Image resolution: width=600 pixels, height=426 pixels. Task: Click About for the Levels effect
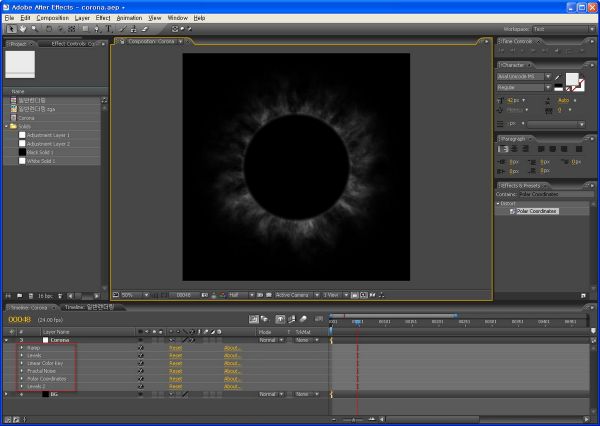coord(232,356)
